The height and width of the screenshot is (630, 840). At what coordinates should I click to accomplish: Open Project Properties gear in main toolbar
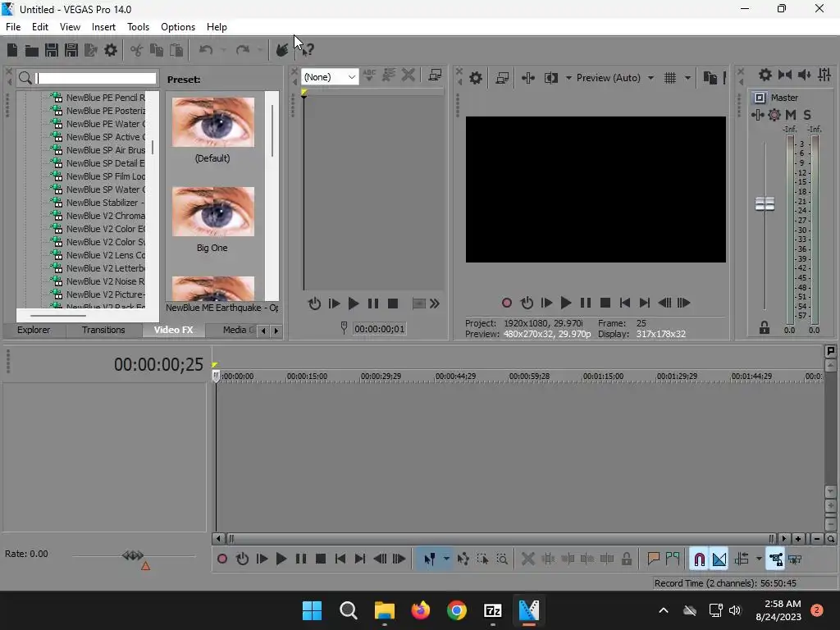[111, 50]
